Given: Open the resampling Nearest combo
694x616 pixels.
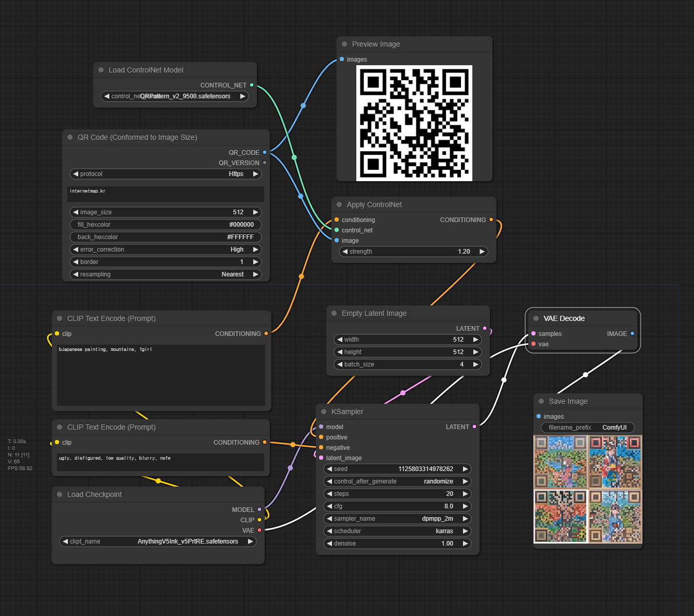Looking at the screenshot, I should [x=166, y=274].
